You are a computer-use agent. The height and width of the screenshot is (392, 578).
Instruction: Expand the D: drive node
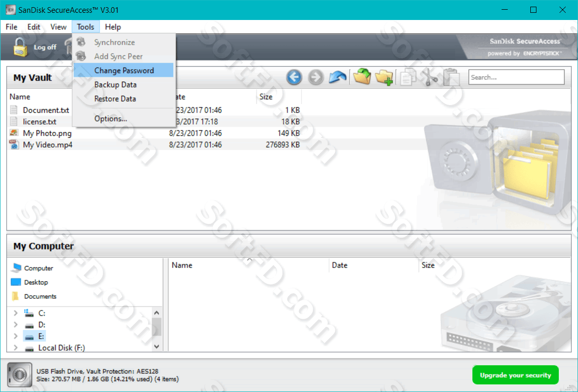[x=15, y=324]
